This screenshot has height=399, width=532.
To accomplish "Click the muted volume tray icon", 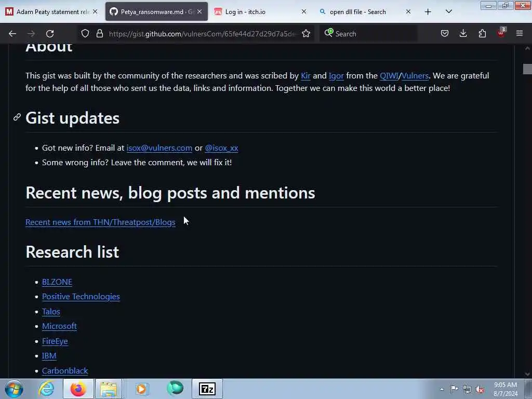I will (x=480, y=389).
